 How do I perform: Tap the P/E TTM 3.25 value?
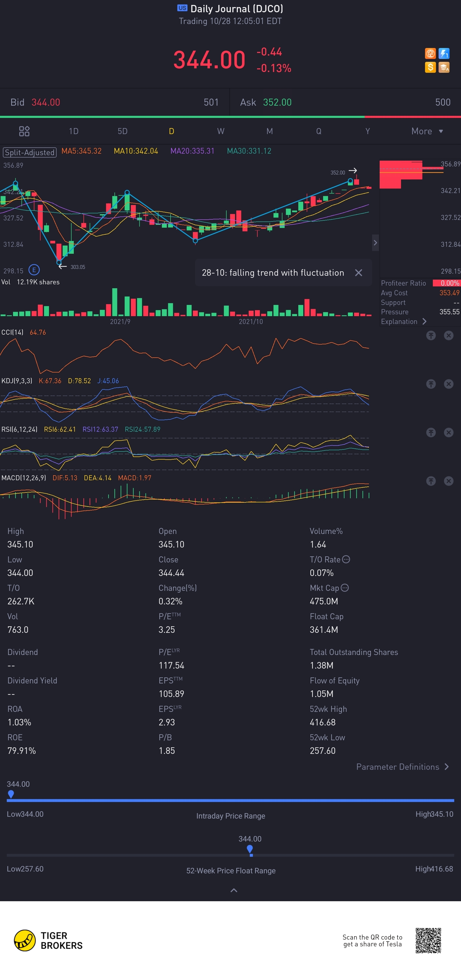167,630
